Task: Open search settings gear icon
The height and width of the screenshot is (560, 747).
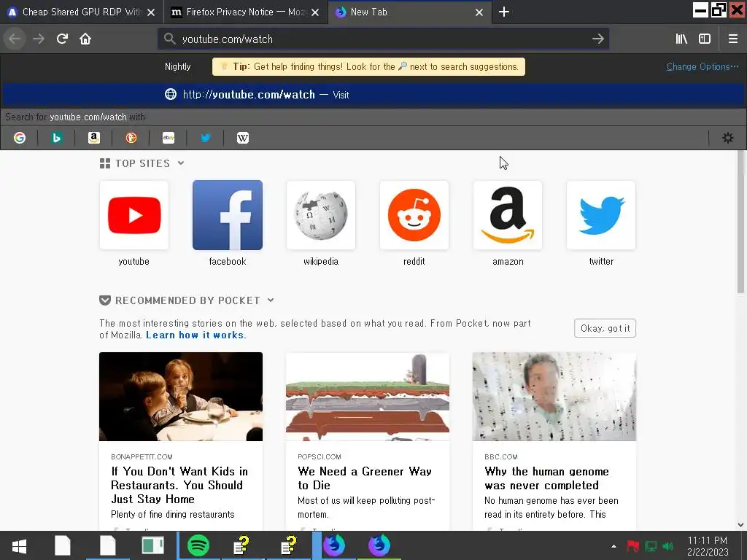Action: tap(727, 138)
